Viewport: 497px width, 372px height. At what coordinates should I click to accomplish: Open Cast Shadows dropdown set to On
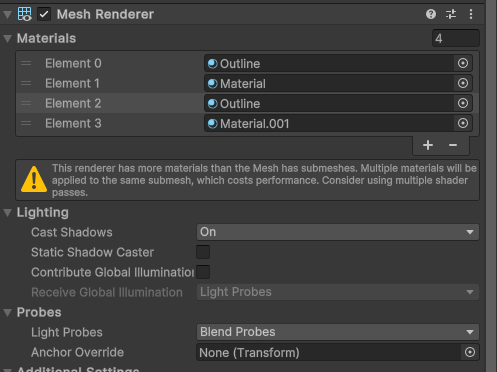[338, 232]
